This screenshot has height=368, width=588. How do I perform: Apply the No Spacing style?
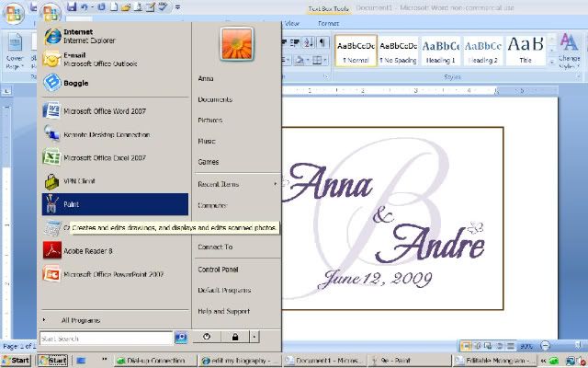[x=398, y=52]
